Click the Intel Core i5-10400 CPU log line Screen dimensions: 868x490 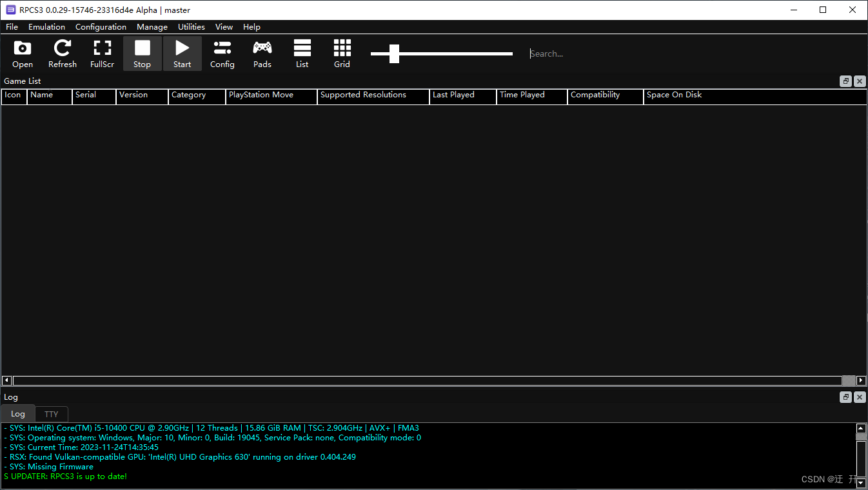point(211,428)
